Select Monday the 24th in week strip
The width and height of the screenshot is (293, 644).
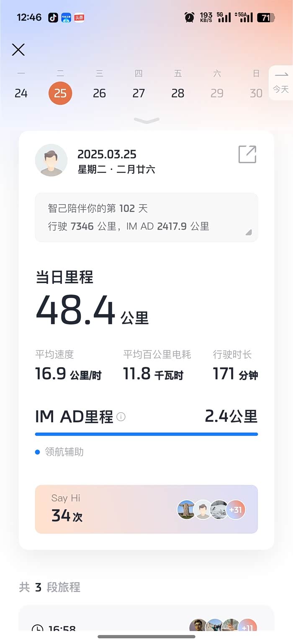pos(21,93)
